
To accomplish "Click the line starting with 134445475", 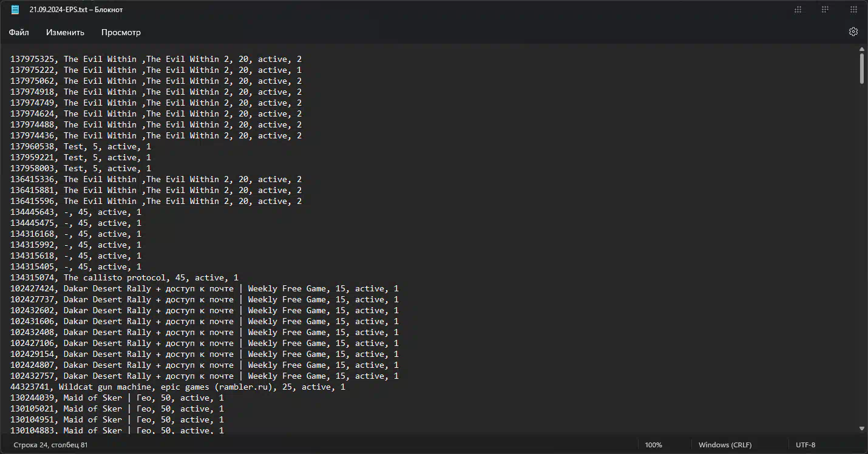I will coord(76,223).
